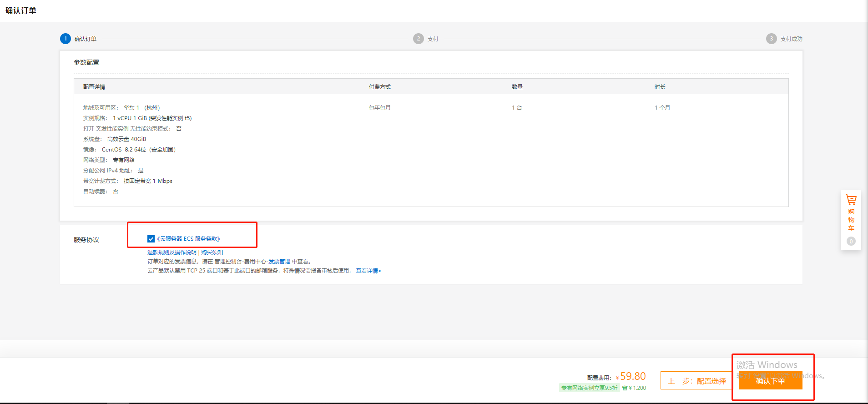Toggle the ECS service terms checkbox
Image resolution: width=868 pixels, height=404 pixels.
click(151, 239)
